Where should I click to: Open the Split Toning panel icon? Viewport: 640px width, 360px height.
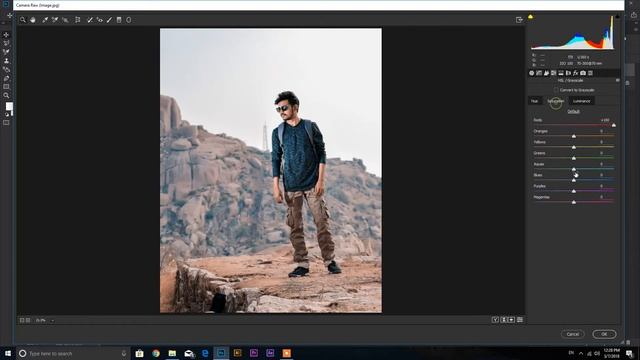tap(561, 73)
